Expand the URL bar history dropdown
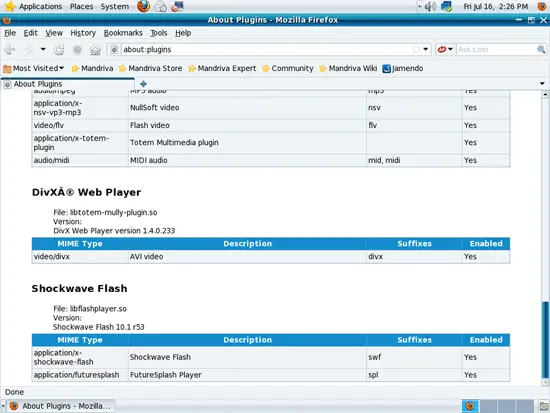This screenshot has height=413, width=550. (425, 49)
